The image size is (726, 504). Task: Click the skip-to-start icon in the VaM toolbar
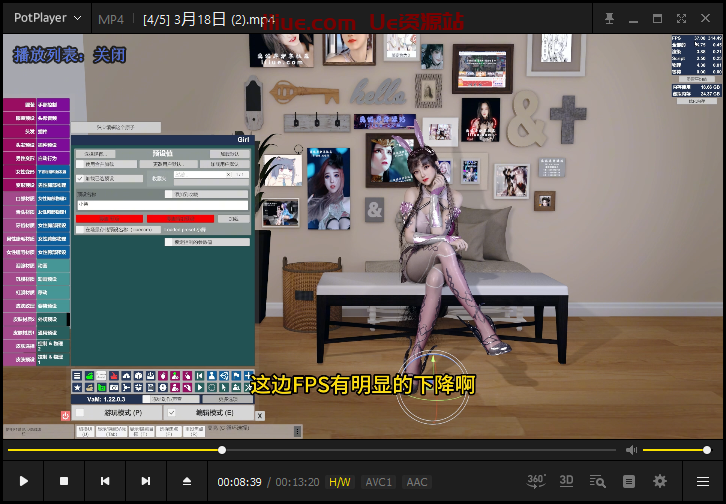coord(200,376)
